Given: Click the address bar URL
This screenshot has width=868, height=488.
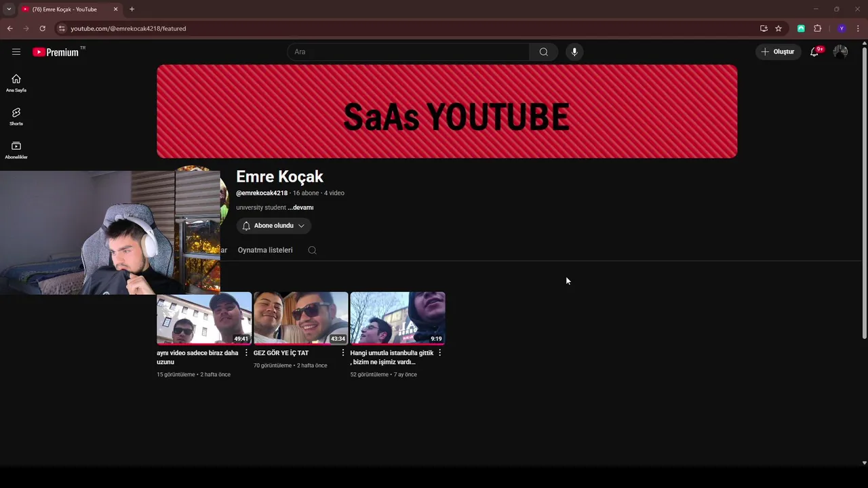Looking at the screenshot, I should coord(128,28).
